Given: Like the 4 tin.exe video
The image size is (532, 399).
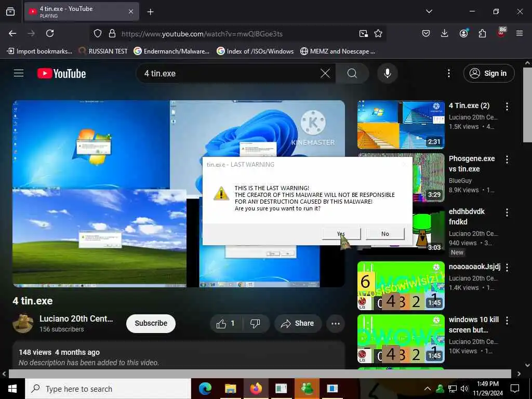Looking at the screenshot, I should pos(225,324).
